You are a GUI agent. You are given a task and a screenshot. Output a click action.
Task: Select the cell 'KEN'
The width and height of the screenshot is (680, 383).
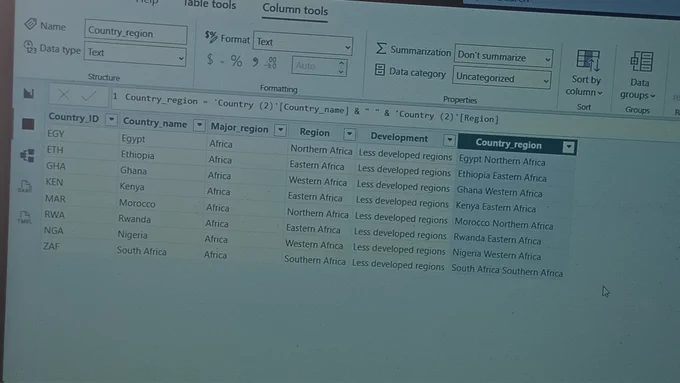click(x=54, y=182)
